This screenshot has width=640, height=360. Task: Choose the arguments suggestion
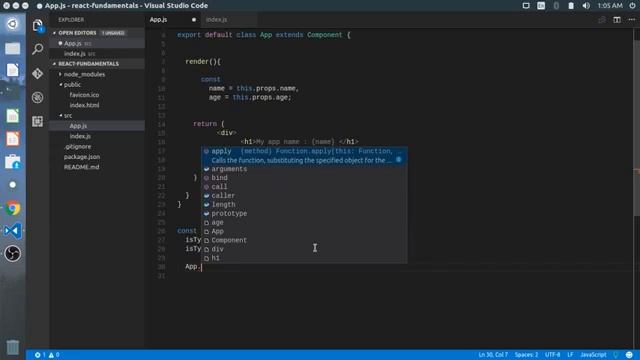[x=304, y=169]
